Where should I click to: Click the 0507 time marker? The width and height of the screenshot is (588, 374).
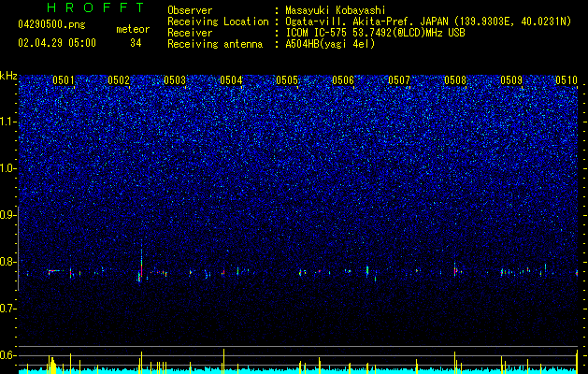coord(399,80)
